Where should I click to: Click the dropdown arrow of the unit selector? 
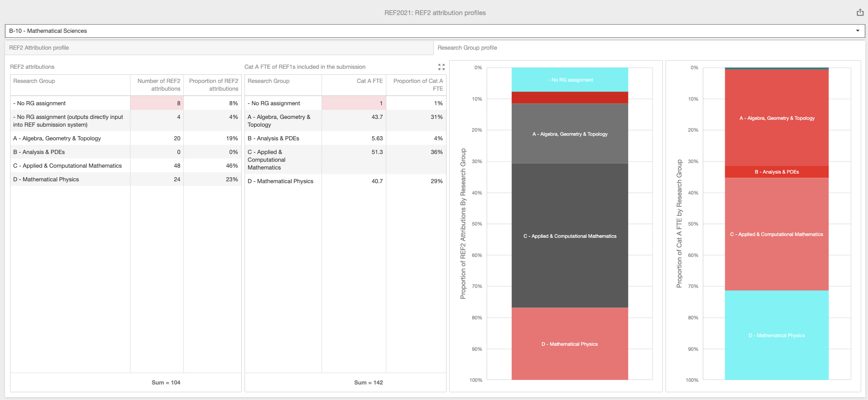(858, 31)
